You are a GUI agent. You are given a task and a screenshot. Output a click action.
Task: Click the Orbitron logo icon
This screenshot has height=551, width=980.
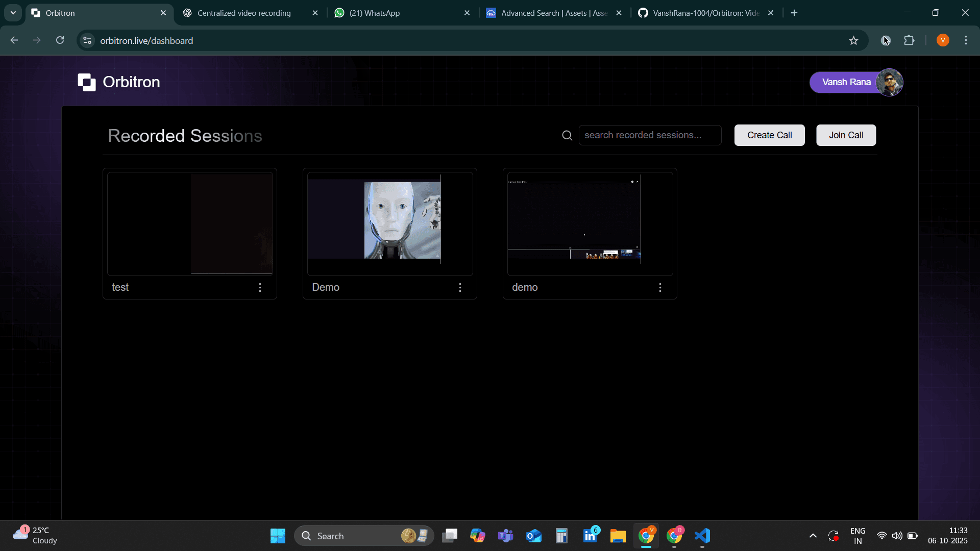click(x=87, y=82)
